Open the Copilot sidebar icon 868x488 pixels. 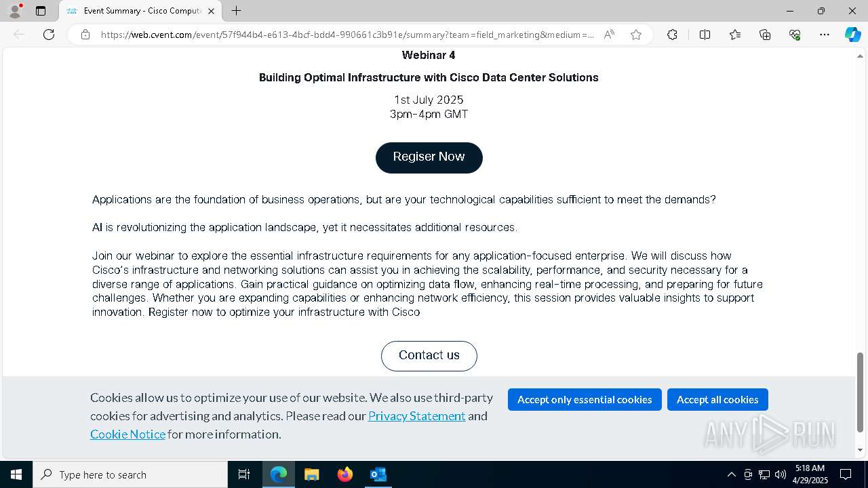pos(852,35)
